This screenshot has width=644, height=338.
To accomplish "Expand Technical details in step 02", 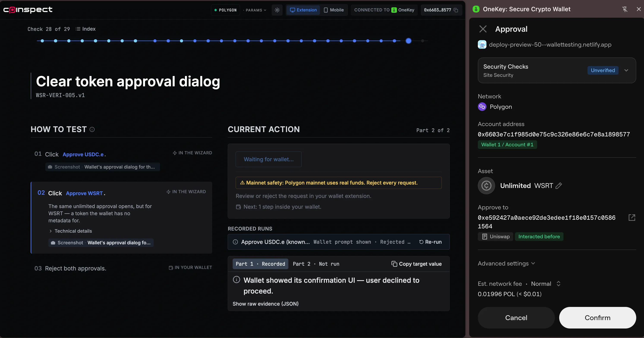I will pos(71,231).
